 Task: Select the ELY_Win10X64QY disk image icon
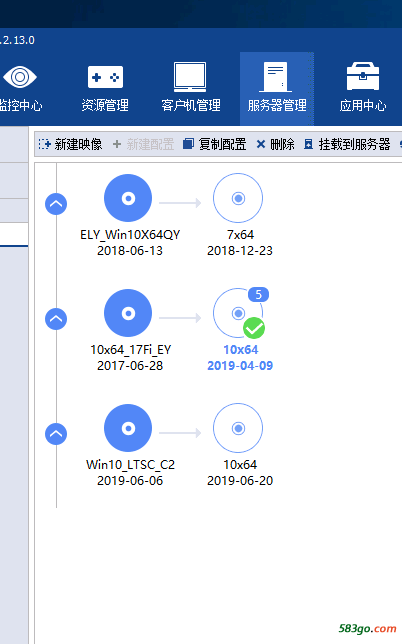pyautogui.click(x=128, y=198)
